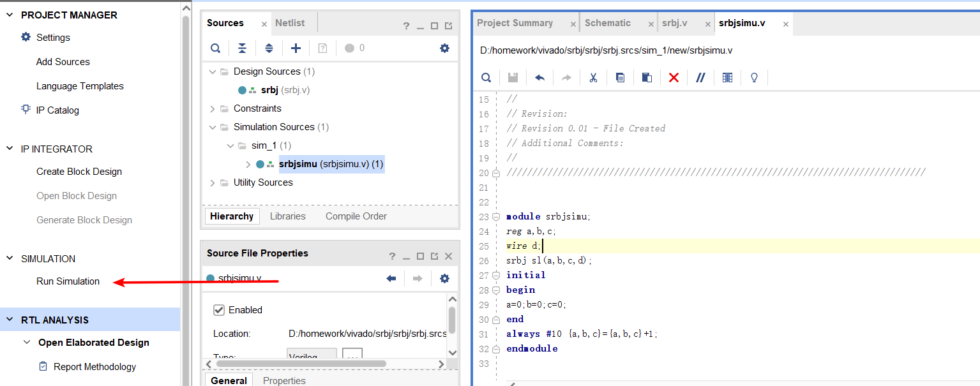This screenshot has width=980, height=386.
Task: Click the editor undo arrow icon
Action: pos(539,77)
